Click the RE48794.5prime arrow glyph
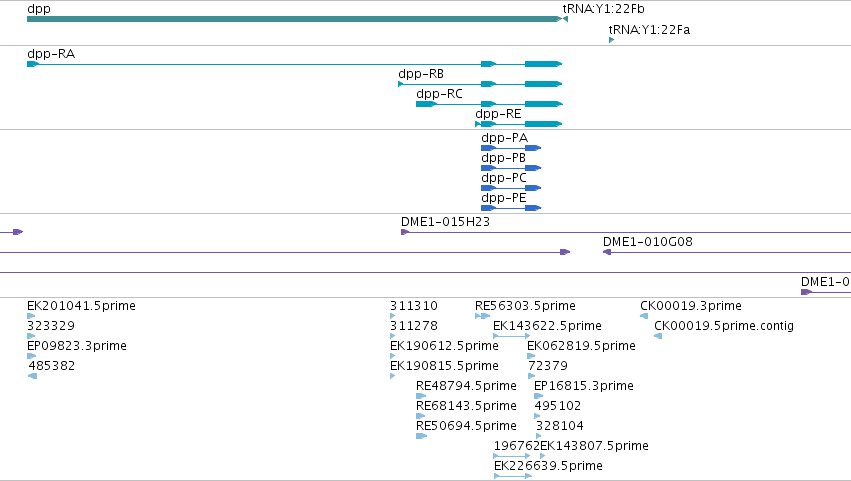 click(x=421, y=396)
